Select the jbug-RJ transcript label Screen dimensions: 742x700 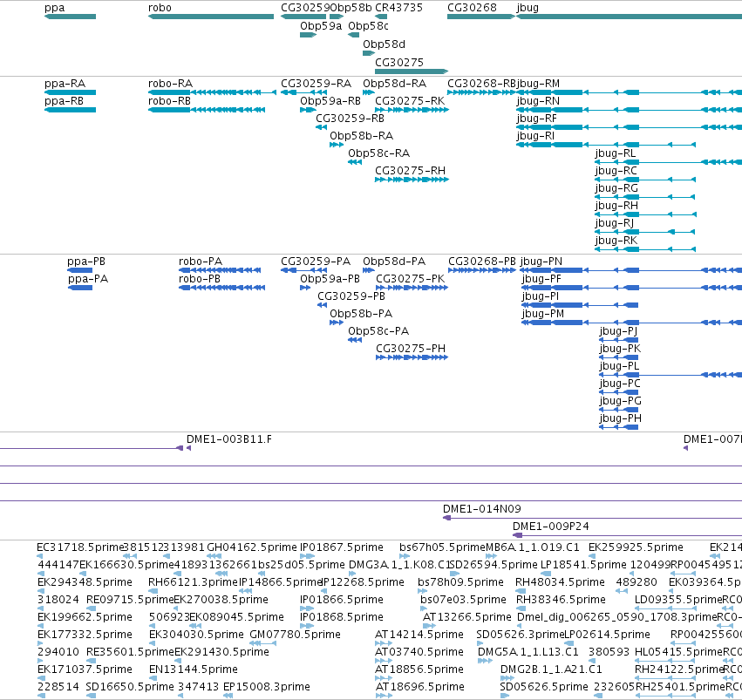(x=614, y=223)
